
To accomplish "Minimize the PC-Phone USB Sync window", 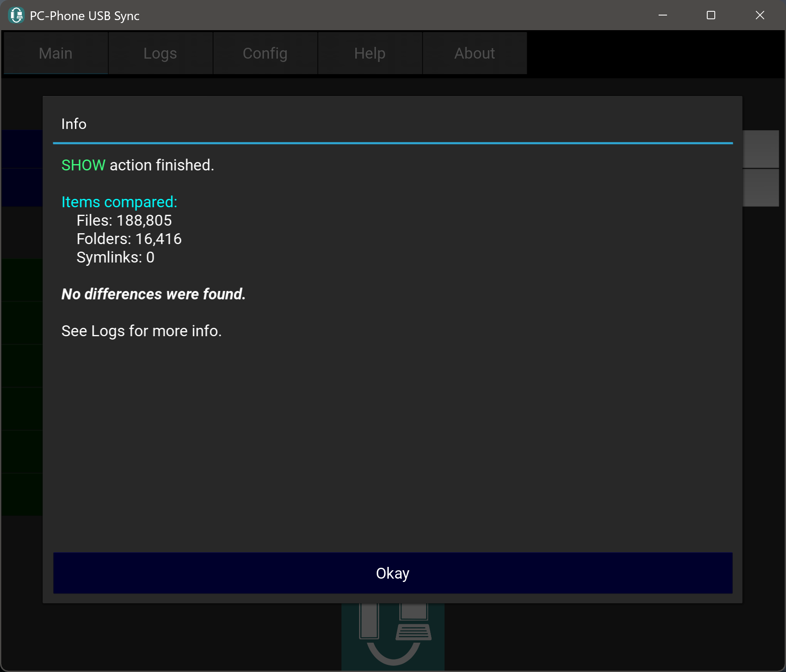I will click(662, 15).
